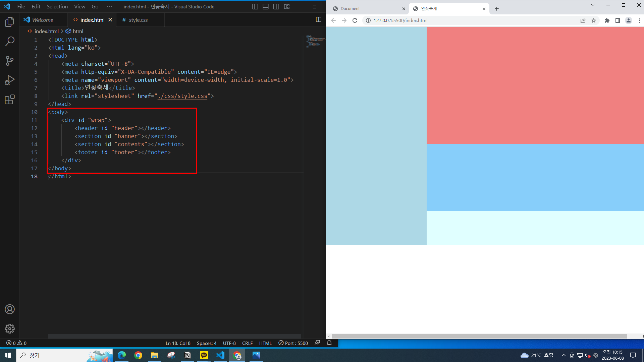Open the HTML language mode selector
This screenshot has width=644, height=362.
tap(265, 343)
